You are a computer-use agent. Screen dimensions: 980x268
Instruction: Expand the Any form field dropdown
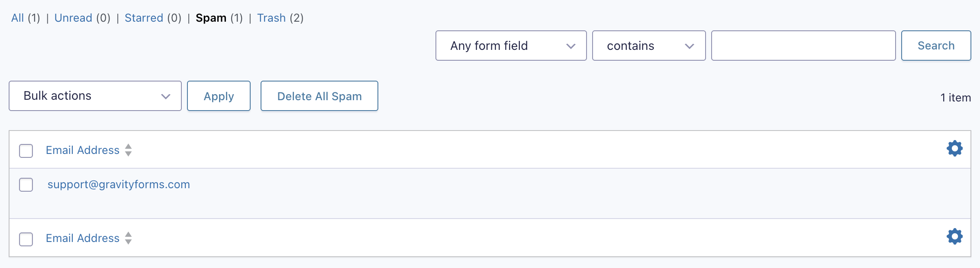pos(511,46)
